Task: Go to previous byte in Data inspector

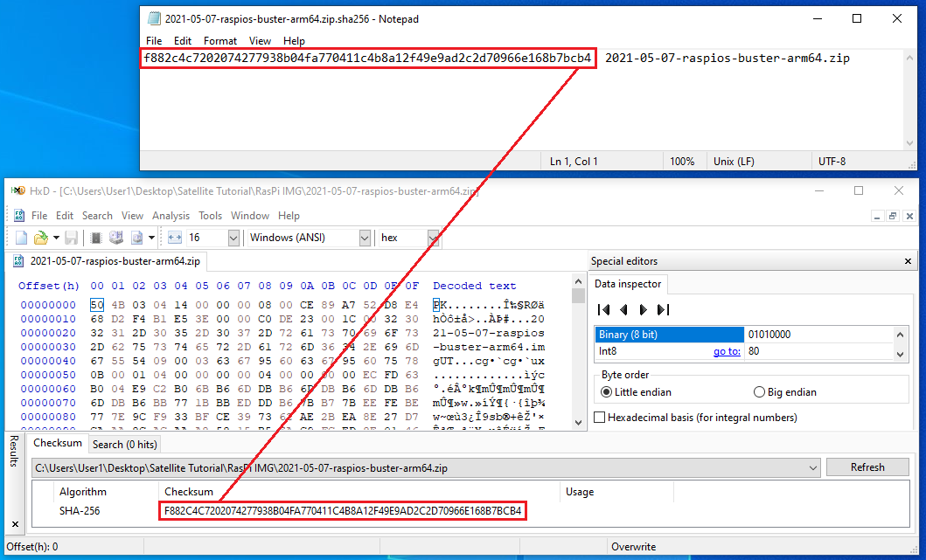Action: coord(623,309)
